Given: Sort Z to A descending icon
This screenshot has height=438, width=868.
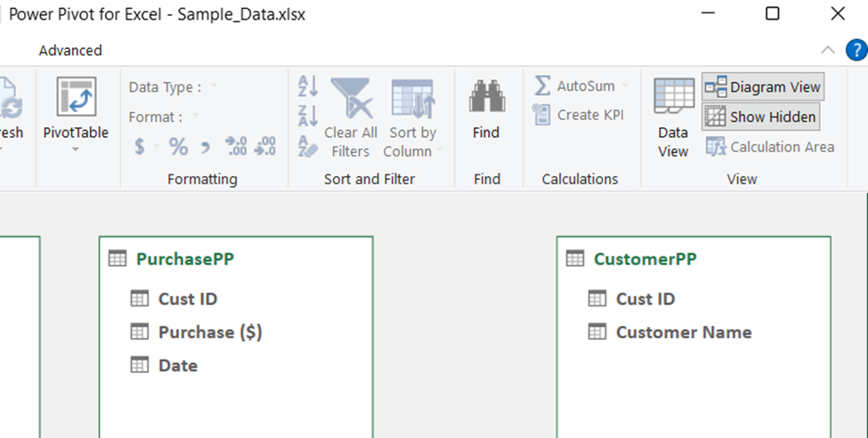Looking at the screenshot, I should [x=308, y=117].
